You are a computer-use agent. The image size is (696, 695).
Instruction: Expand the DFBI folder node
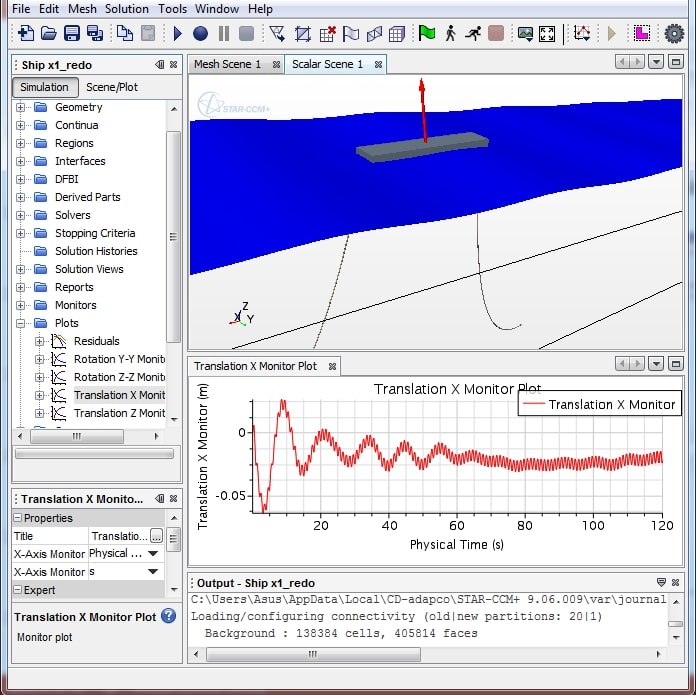click(x=20, y=179)
